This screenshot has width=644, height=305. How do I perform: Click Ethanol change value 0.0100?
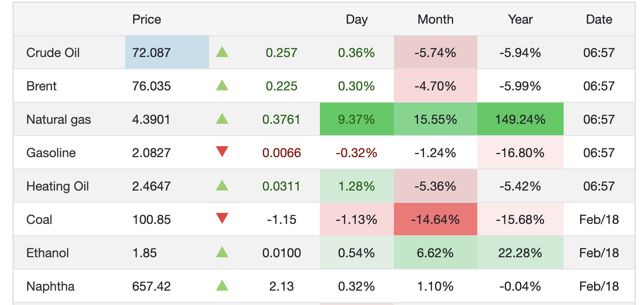click(x=281, y=253)
